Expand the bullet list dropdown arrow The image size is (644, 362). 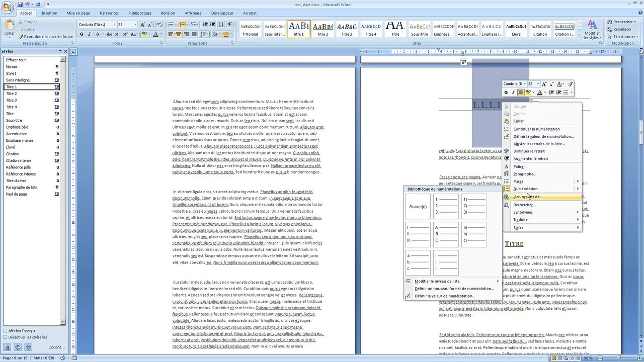click(x=176, y=25)
